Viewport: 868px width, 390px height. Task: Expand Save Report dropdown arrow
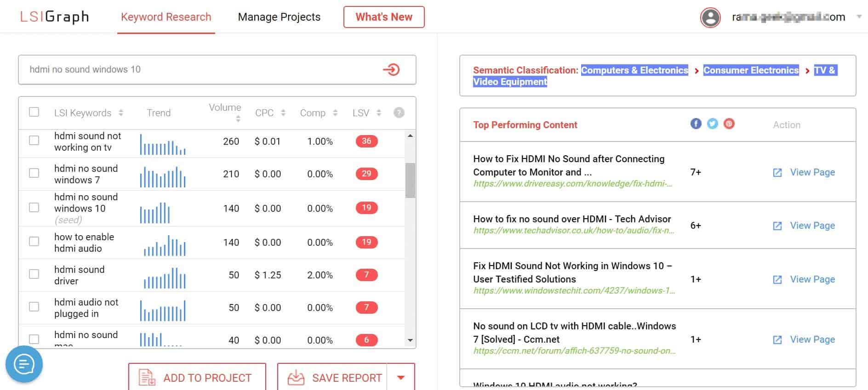pyautogui.click(x=401, y=378)
